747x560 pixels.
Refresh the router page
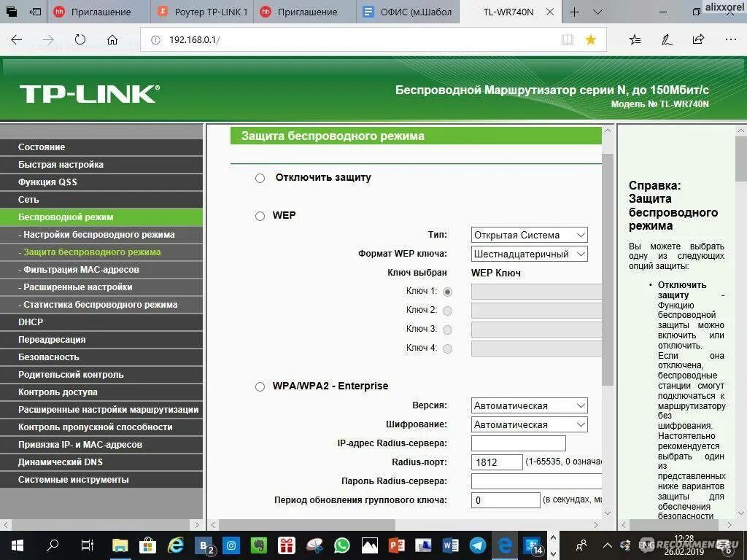point(80,40)
